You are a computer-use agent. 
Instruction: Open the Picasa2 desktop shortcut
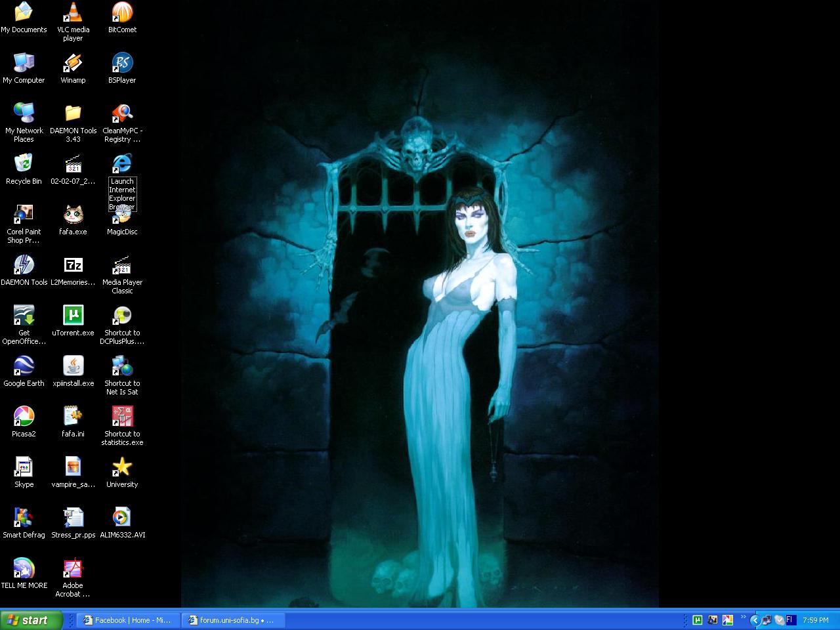[24, 417]
